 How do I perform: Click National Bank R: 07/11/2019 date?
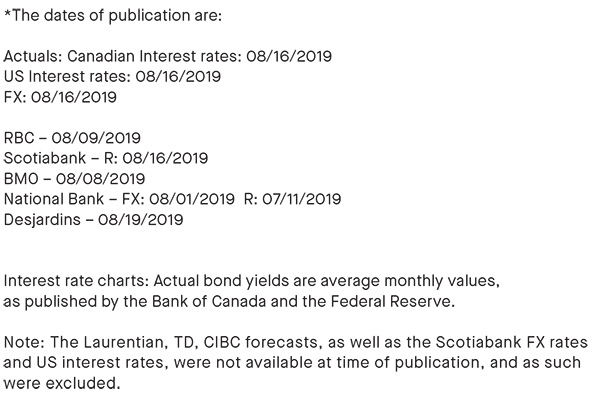point(292,199)
